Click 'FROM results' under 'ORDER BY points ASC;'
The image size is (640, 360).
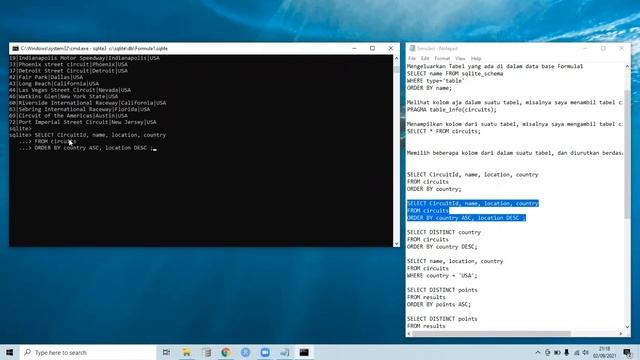[x=426, y=326]
